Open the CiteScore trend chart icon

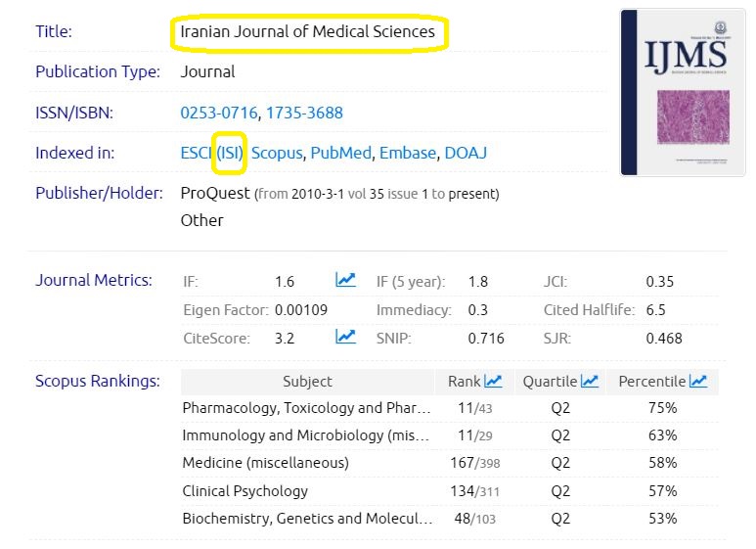click(x=345, y=338)
